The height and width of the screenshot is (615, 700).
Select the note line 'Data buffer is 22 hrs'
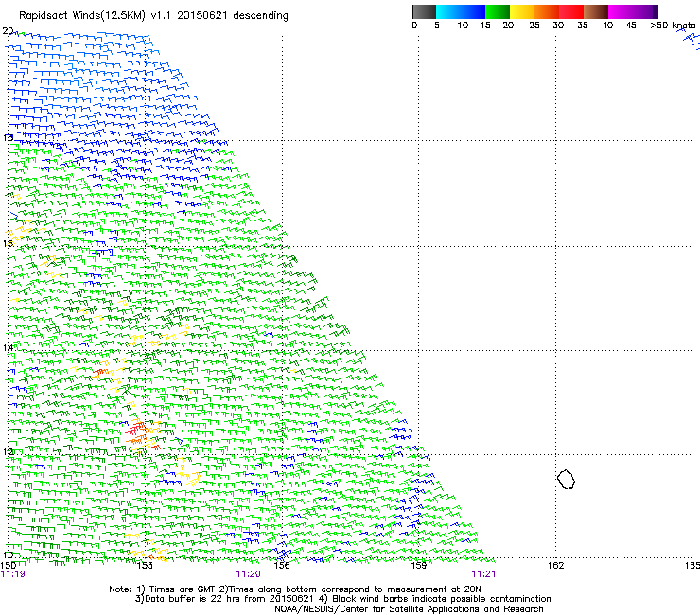(x=193, y=599)
